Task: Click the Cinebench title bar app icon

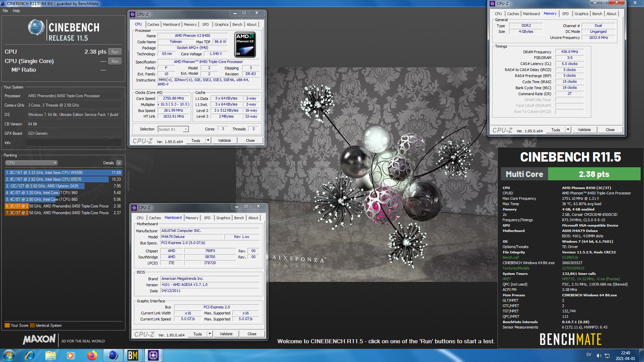Action: coord(3,4)
